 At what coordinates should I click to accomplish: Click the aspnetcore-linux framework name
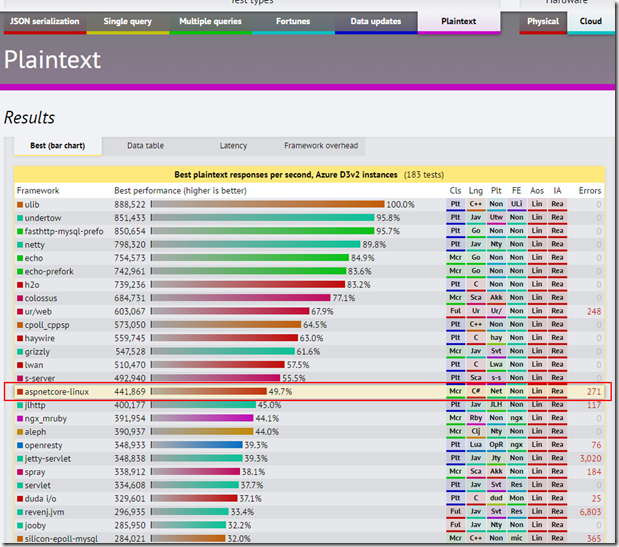pos(57,392)
